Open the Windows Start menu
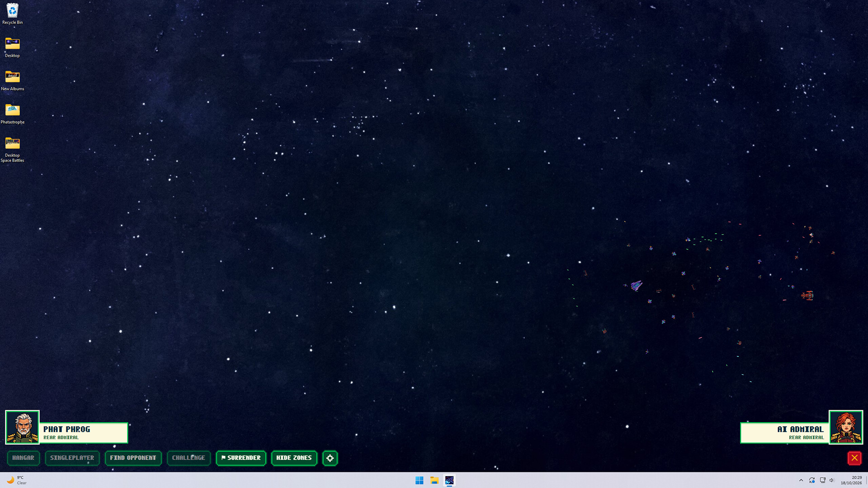This screenshot has width=868, height=488. (x=420, y=480)
